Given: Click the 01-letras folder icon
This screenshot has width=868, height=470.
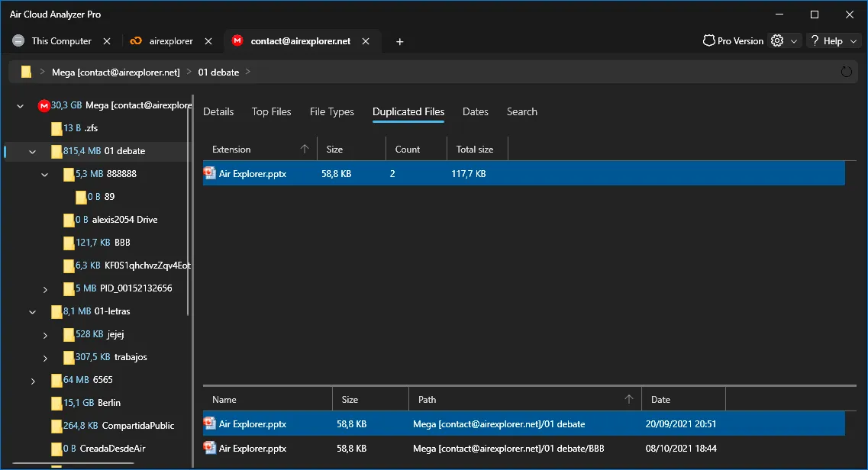Looking at the screenshot, I should coord(56,311).
